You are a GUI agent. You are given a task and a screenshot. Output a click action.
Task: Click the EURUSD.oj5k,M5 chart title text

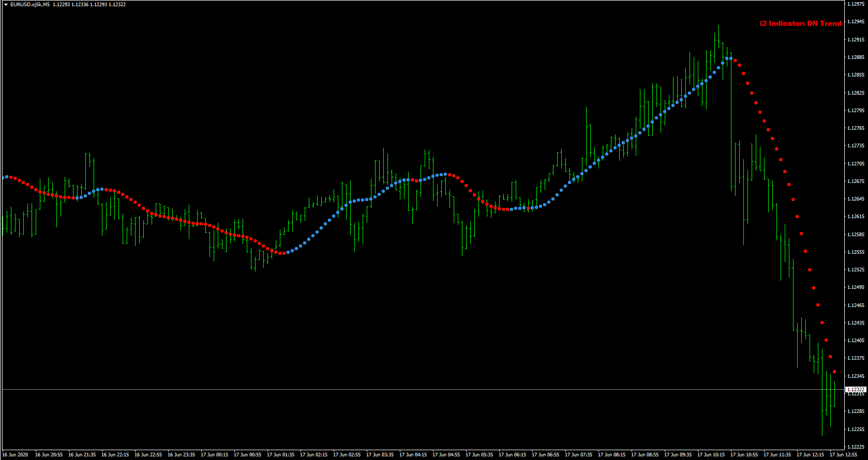pyautogui.click(x=30, y=4)
